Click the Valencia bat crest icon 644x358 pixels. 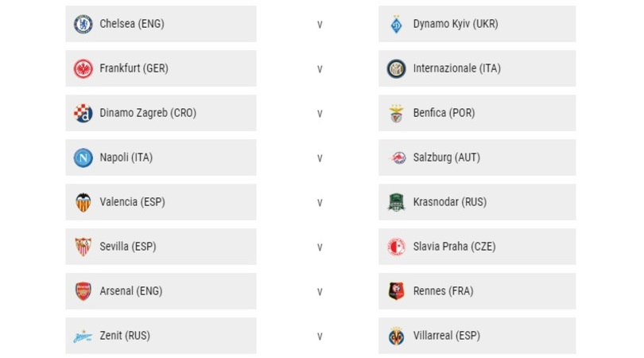(83, 202)
